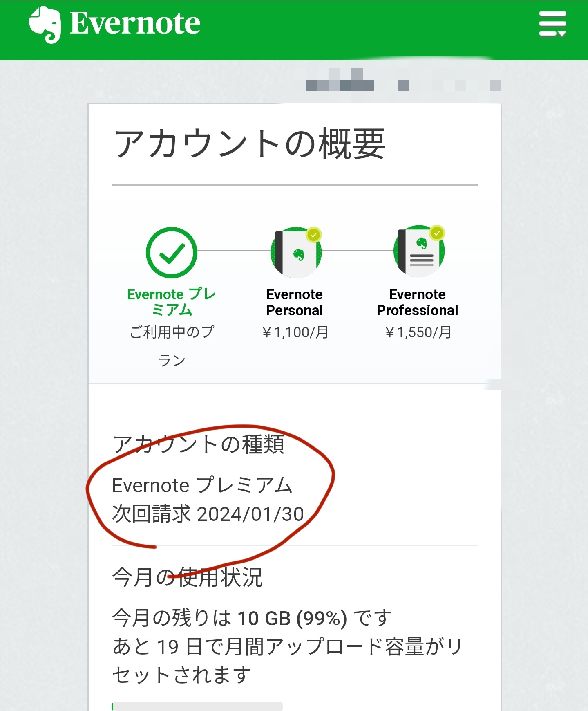Click the ¥1,550/月 price text
This screenshot has height=711, width=588.
[418, 332]
